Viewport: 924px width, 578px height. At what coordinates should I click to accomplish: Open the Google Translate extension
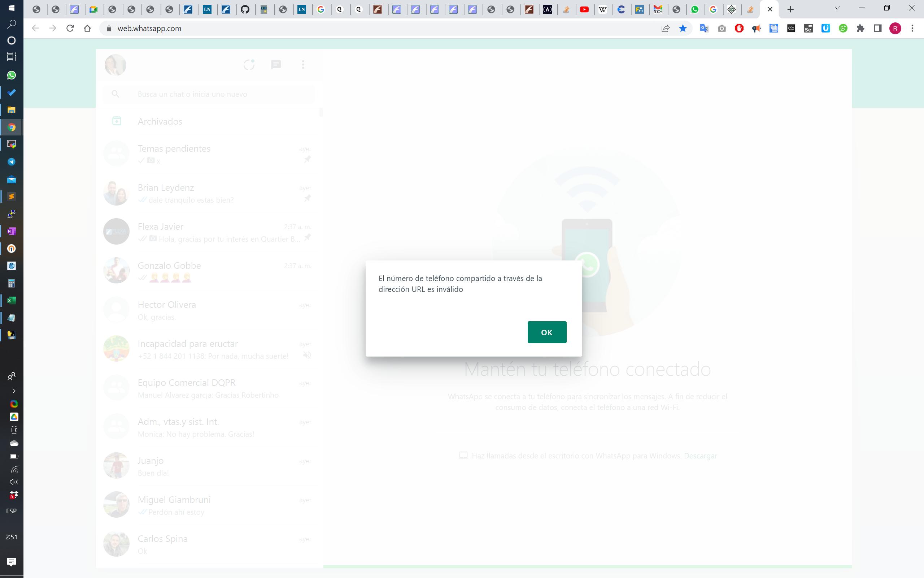pyautogui.click(x=705, y=28)
